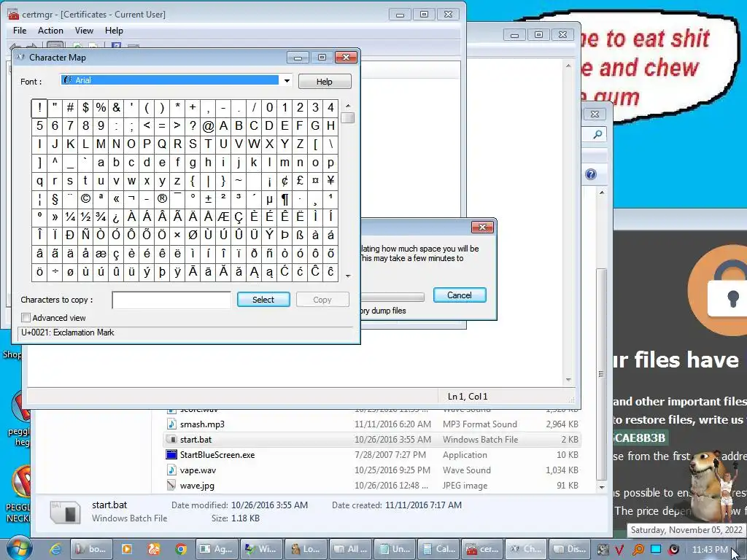
Task: Switch to the 'Lo...' taskbar window
Action: click(x=306, y=549)
